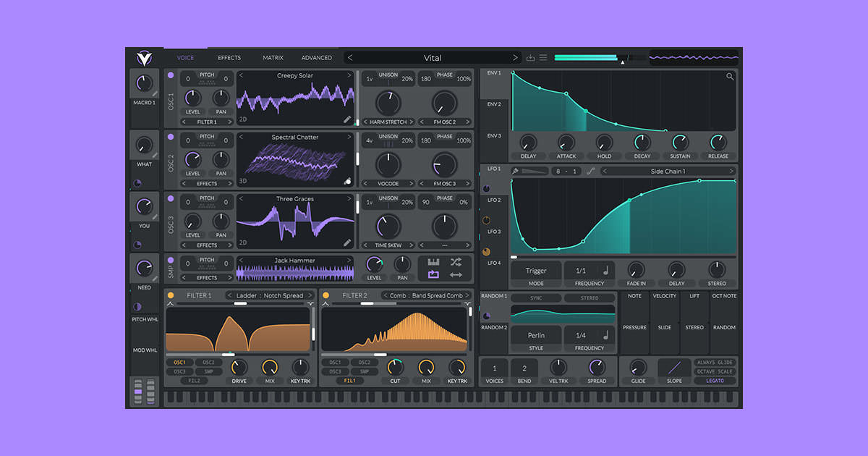Screen dimensions: 868x456
Task: Click the Vital logo icon
Action: 144,58
